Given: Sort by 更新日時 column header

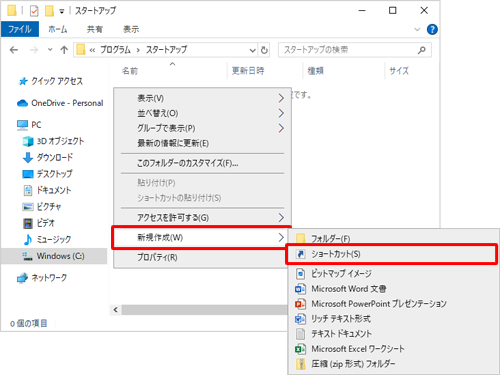Looking at the screenshot, I should (248, 71).
